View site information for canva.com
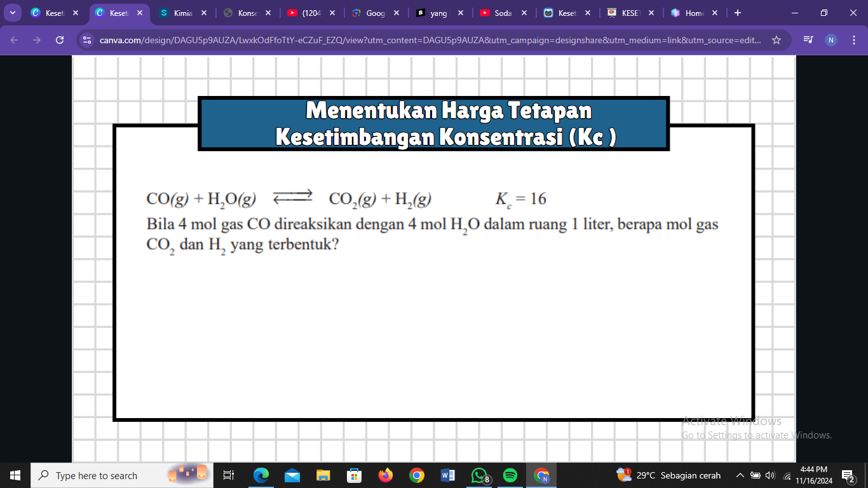The height and width of the screenshot is (488, 868). click(87, 40)
